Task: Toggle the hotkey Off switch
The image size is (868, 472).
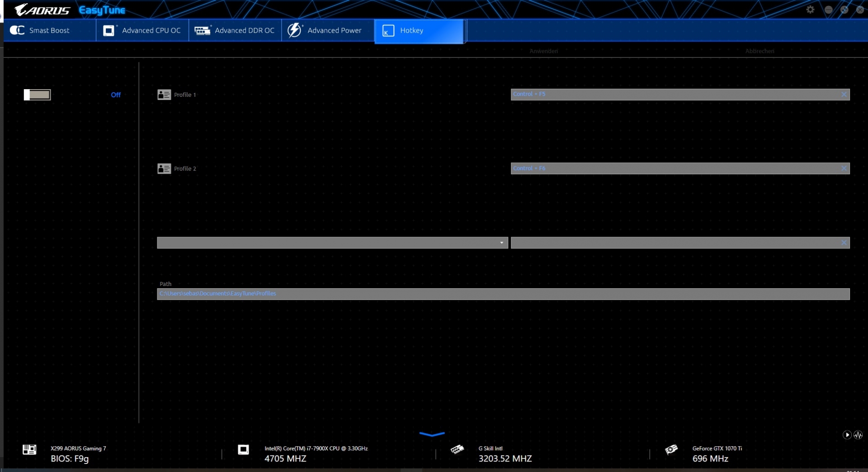Action: pos(37,95)
